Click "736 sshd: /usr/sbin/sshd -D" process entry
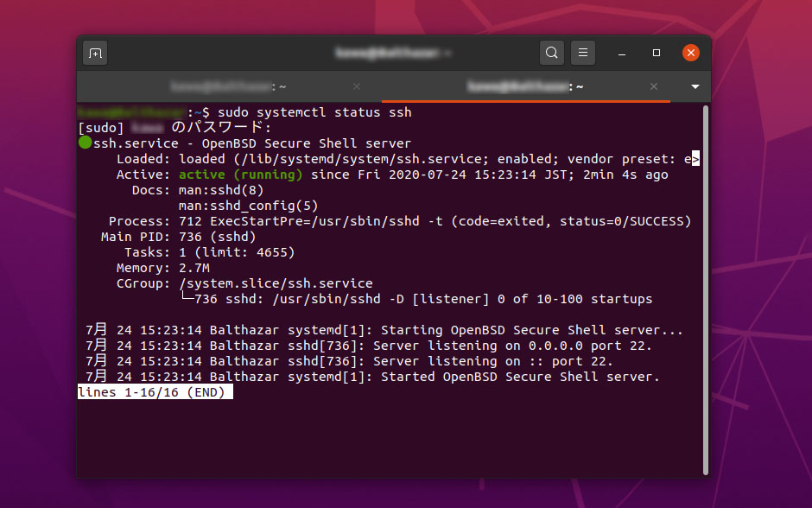The height and width of the screenshot is (508, 812). tap(299, 299)
